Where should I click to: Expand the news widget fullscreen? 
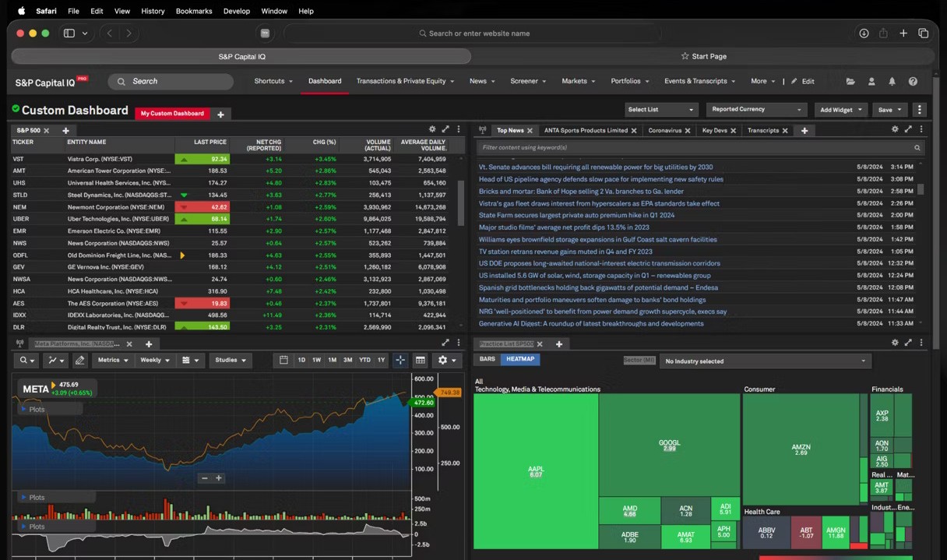pos(908,129)
